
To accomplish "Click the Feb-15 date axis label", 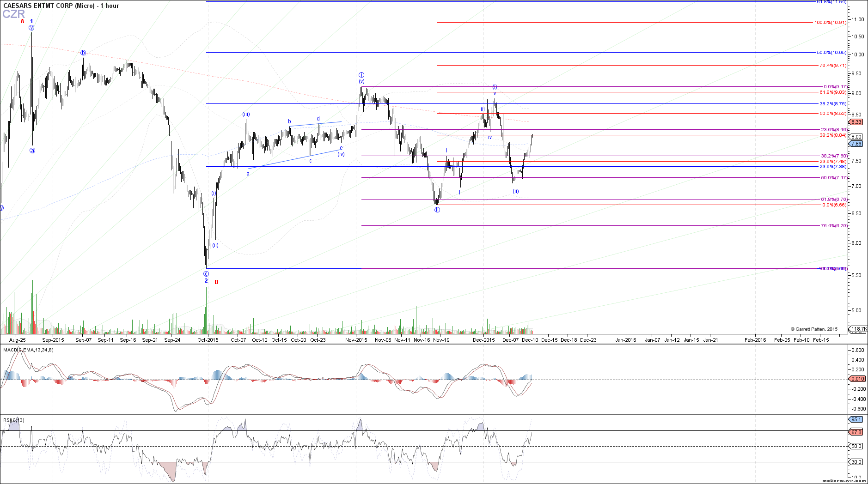I will [821, 340].
